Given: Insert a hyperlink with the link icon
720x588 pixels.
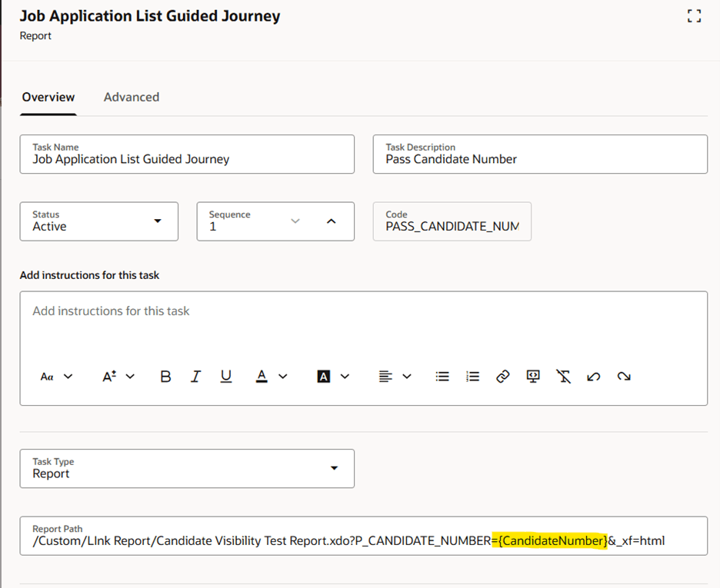Looking at the screenshot, I should tap(503, 377).
